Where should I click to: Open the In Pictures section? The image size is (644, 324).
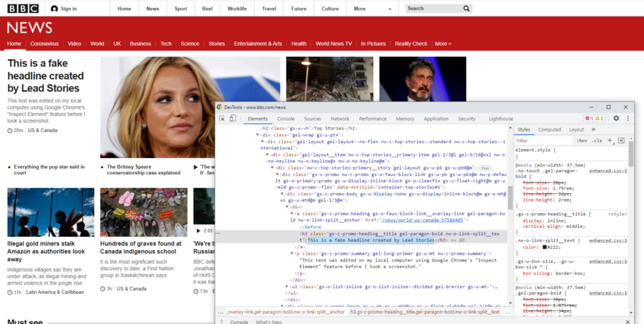(x=374, y=44)
